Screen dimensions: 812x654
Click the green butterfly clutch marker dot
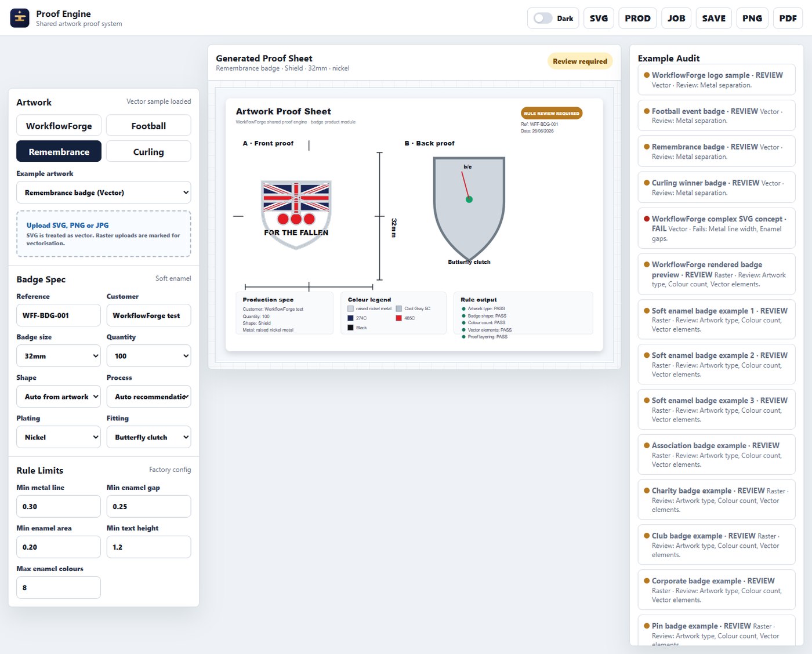469,199
